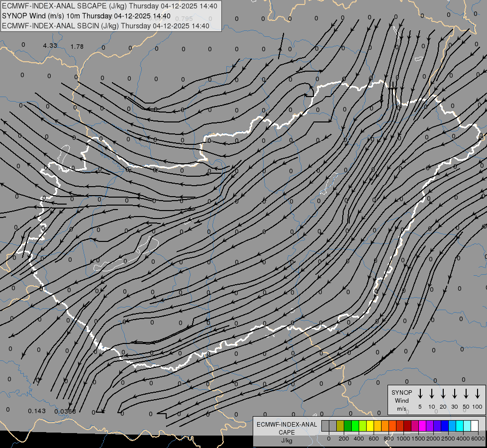Click the 1.78 value on the map
The height and width of the screenshot is (448, 487).
click(x=77, y=47)
